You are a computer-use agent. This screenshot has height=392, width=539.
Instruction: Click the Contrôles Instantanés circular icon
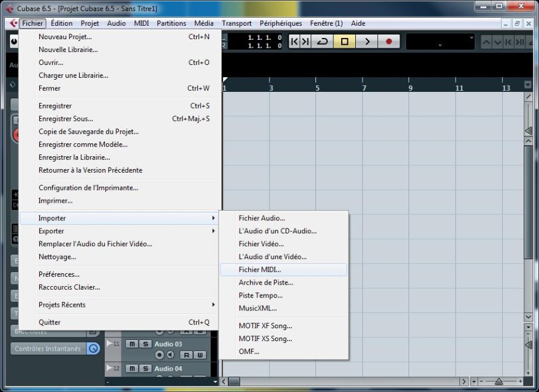pos(93,349)
